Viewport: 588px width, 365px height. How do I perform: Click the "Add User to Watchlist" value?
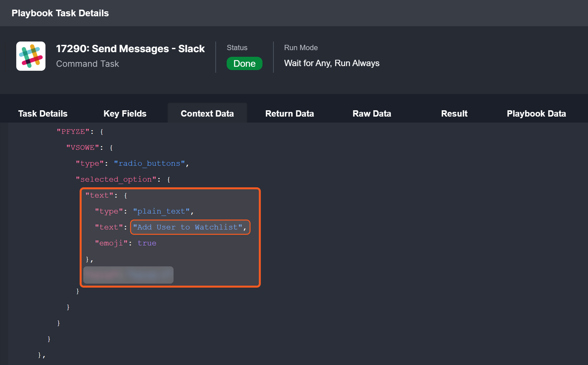click(188, 227)
